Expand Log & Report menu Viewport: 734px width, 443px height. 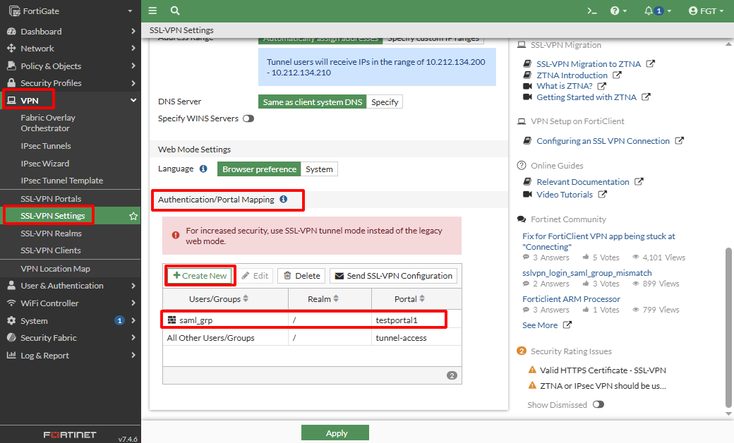point(70,355)
